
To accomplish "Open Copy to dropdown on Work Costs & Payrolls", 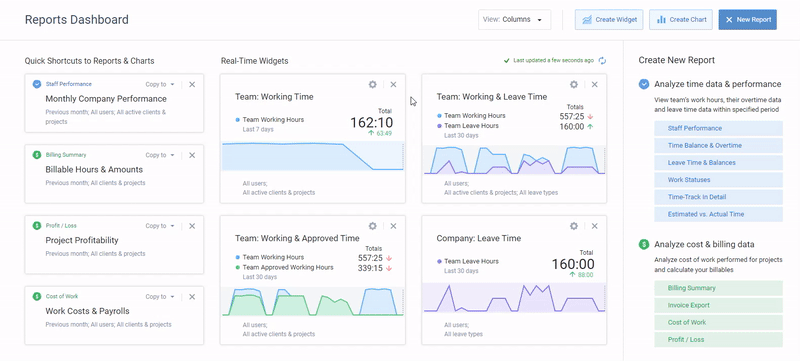I will tap(160, 297).
